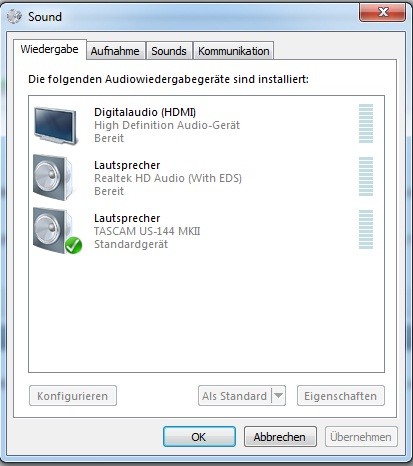Expand the Als Standard dropdown arrow

point(279,396)
